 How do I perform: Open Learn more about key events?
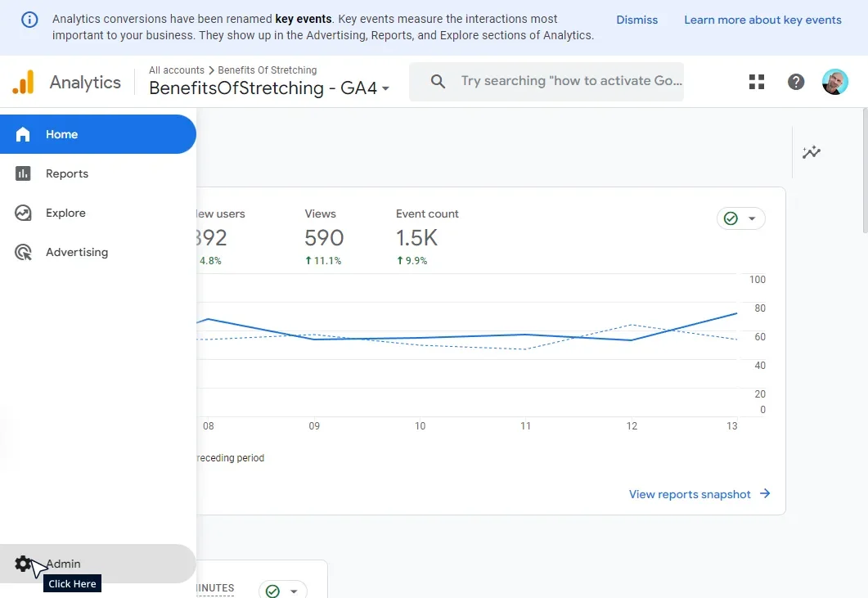click(x=762, y=20)
